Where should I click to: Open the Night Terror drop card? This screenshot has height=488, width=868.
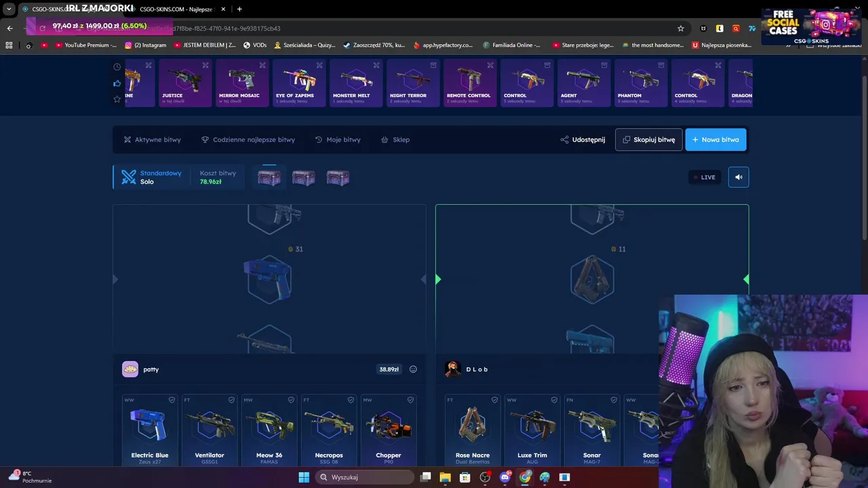click(413, 83)
